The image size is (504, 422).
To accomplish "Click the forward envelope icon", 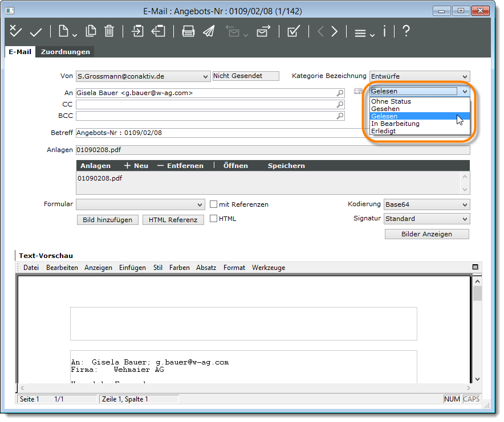I will [x=263, y=31].
